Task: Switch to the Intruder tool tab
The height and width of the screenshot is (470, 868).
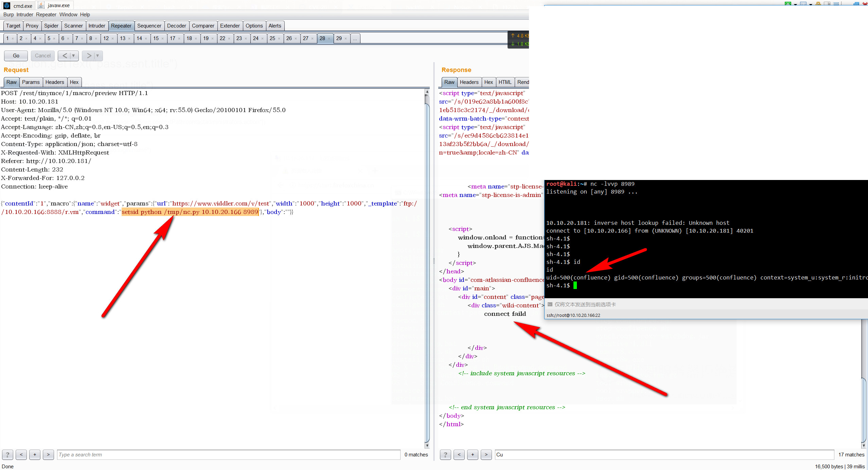Action: point(97,26)
